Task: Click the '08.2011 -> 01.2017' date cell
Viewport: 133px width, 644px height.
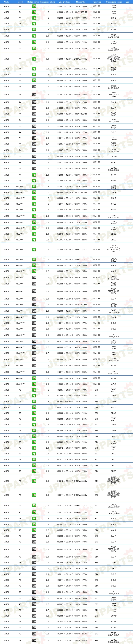Action: tap(64, 407)
